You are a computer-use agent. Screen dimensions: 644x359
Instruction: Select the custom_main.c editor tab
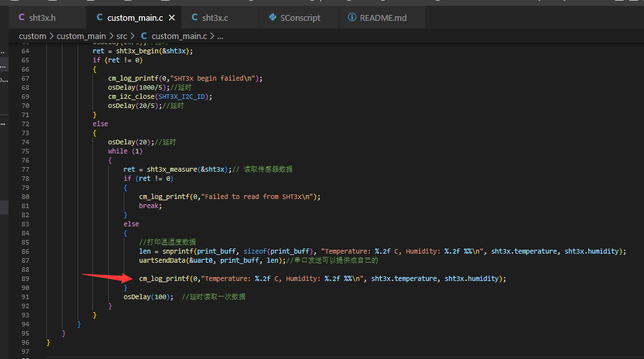(x=135, y=18)
